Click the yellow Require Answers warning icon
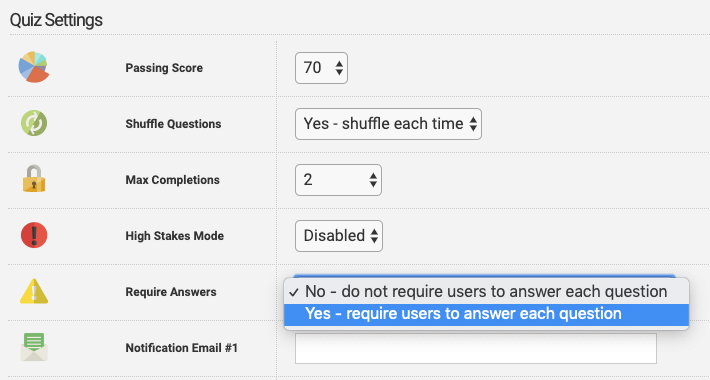The height and width of the screenshot is (380, 710). [x=34, y=291]
